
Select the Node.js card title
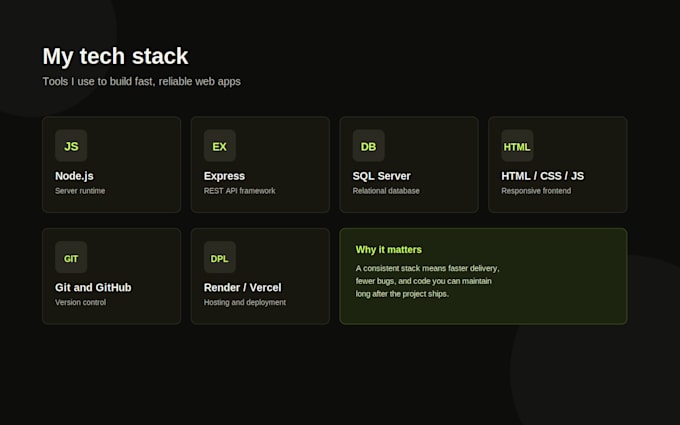click(74, 176)
